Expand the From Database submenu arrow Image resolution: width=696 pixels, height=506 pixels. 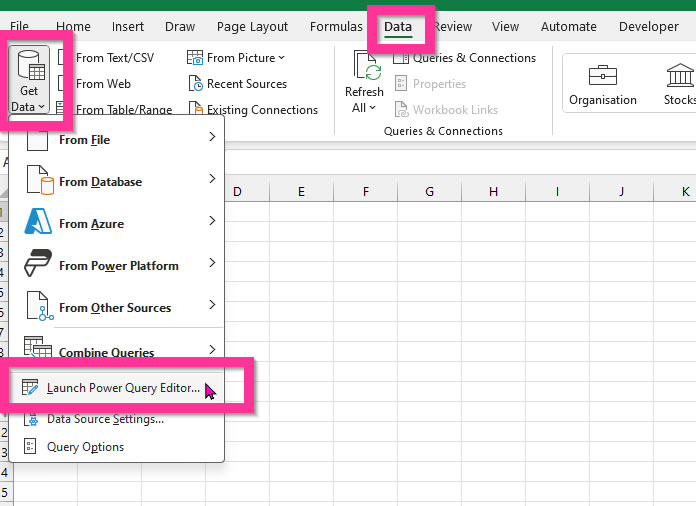pyautogui.click(x=212, y=178)
